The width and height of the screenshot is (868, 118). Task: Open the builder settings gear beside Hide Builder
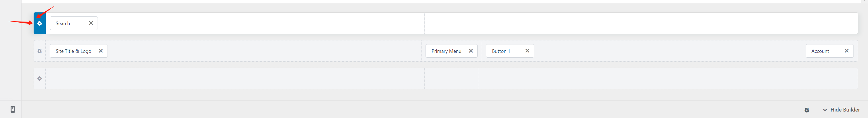[807, 110]
